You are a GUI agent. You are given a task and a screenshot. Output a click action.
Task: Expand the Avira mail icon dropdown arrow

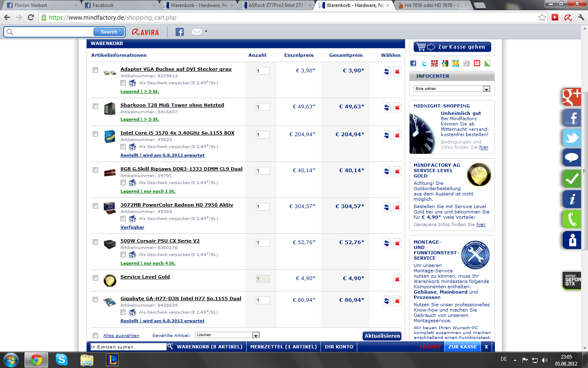point(206,31)
